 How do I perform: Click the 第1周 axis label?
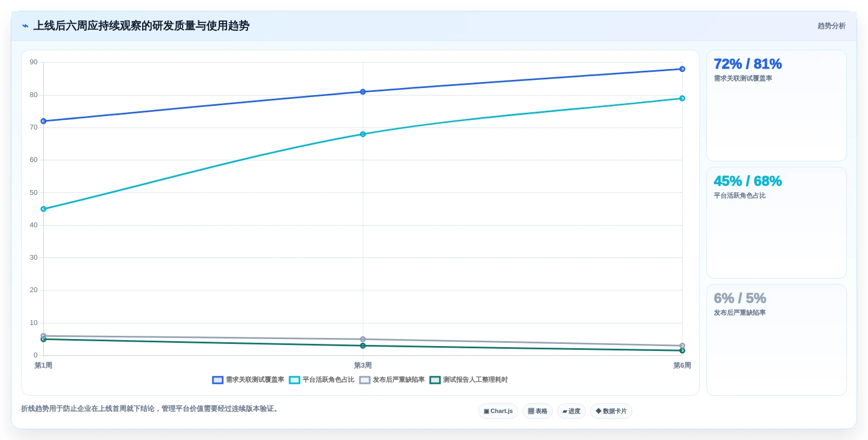click(x=43, y=365)
